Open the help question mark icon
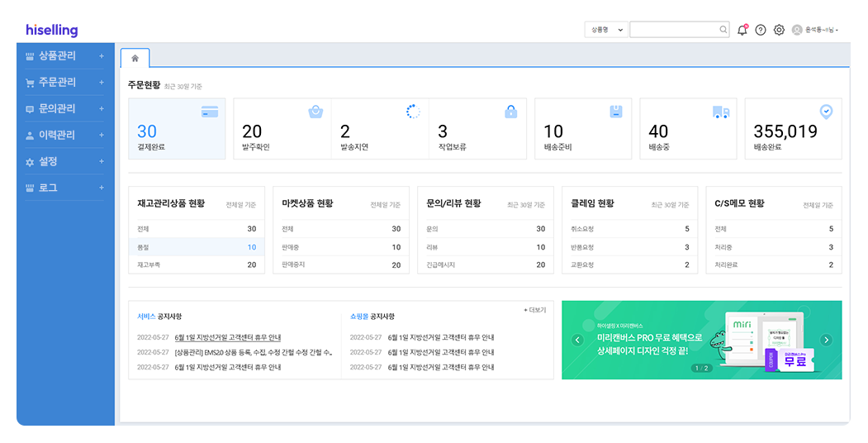The width and height of the screenshot is (868, 443). 761,30
